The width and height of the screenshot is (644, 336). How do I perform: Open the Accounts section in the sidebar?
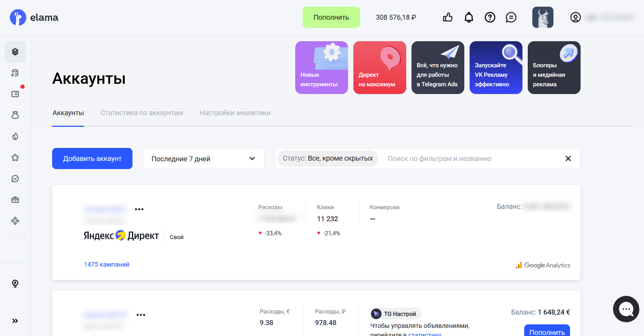[x=15, y=52]
